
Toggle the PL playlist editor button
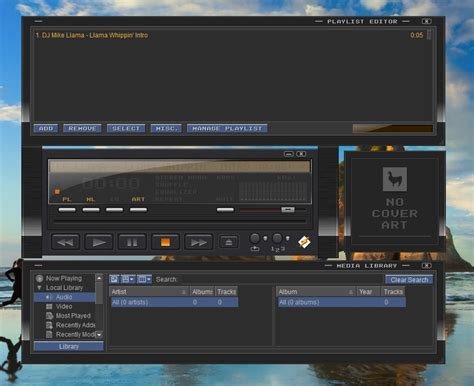[67, 210]
